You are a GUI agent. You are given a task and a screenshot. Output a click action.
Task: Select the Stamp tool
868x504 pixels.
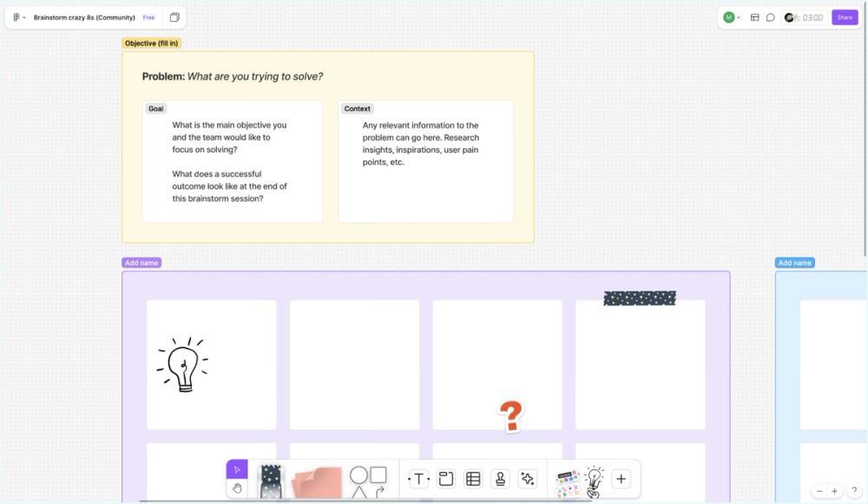(498, 477)
